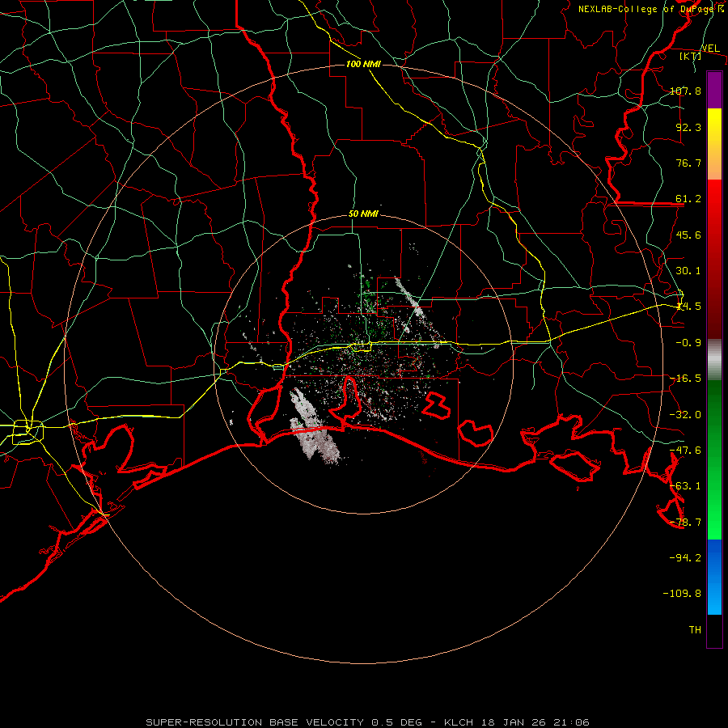The width and height of the screenshot is (728, 728).
Task: Click the 14.5 velocity scale value
Action: coord(688,307)
